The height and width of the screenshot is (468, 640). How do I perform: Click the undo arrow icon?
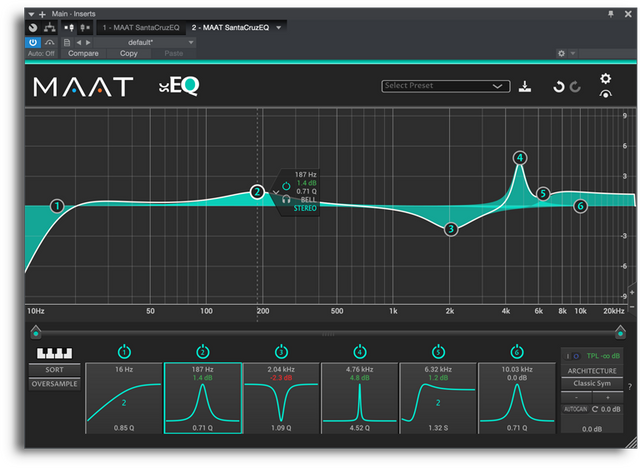coord(559,87)
